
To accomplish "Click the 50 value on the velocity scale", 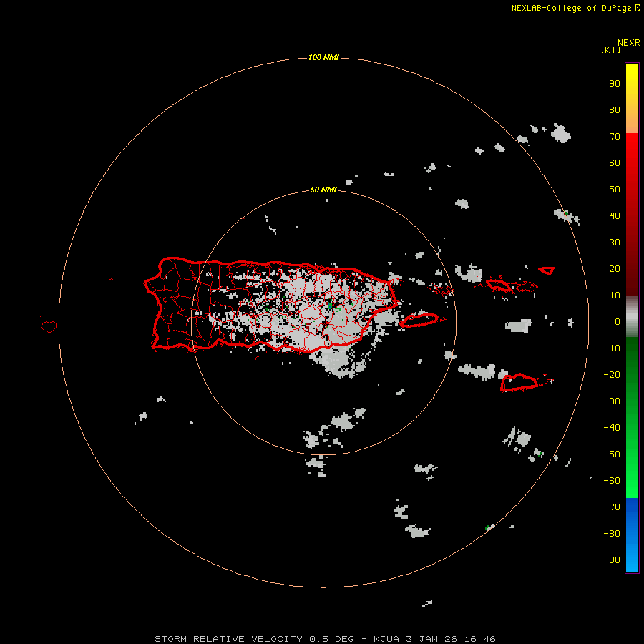I will pos(615,190).
